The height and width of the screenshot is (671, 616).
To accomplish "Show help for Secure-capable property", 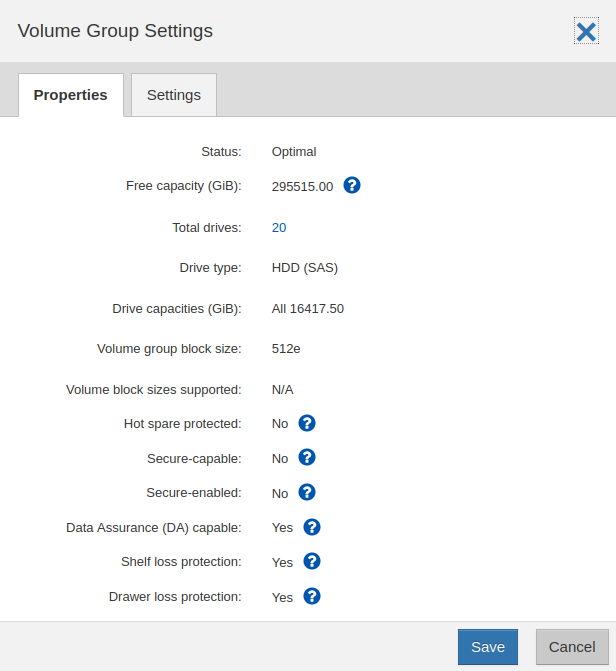I will (x=307, y=457).
